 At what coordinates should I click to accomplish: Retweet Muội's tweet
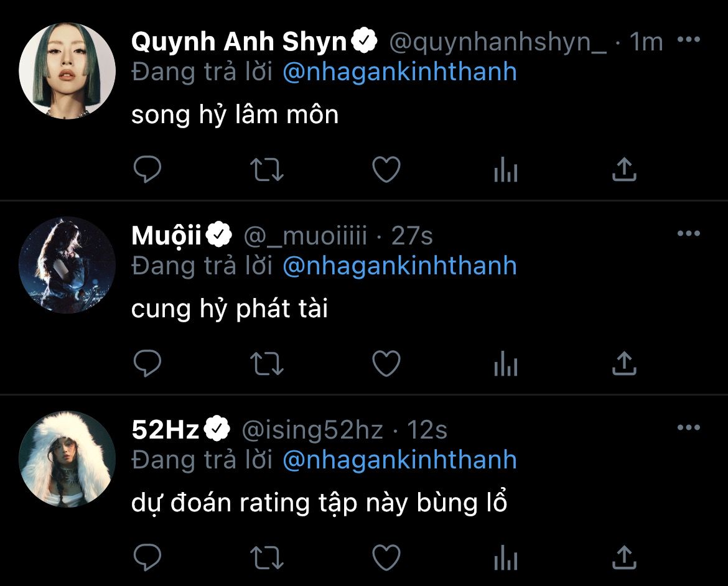(267, 363)
